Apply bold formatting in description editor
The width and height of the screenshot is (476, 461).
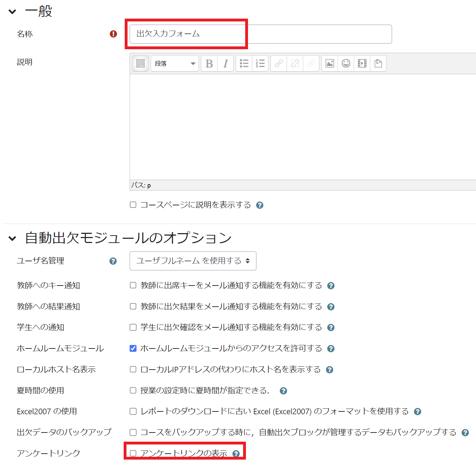[x=209, y=63]
